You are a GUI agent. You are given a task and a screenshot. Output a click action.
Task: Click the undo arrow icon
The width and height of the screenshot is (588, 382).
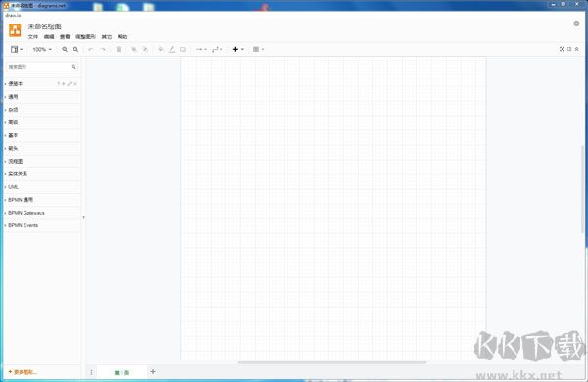tap(91, 49)
